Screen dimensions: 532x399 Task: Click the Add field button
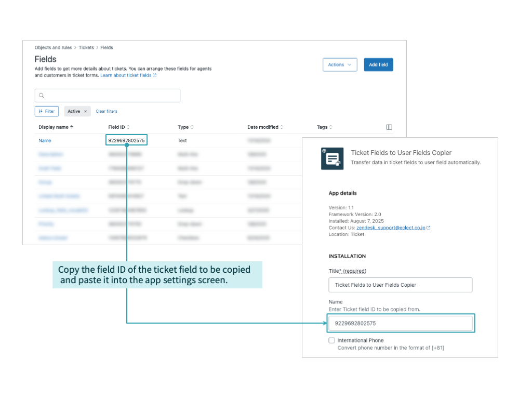[x=378, y=64]
